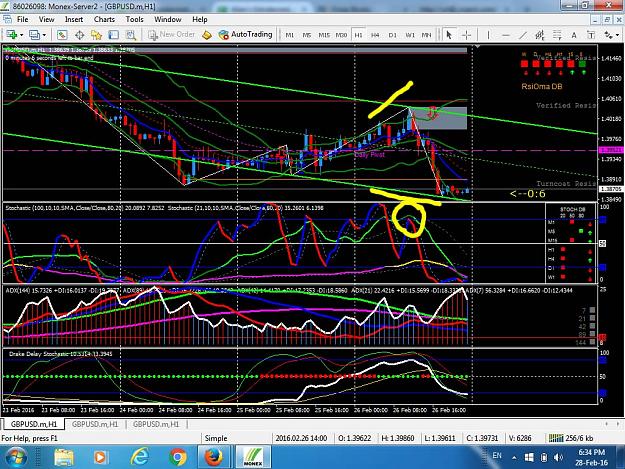Viewport: 625px width, 469px height.
Task: Open the Insert menu
Action: pos(74,19)
